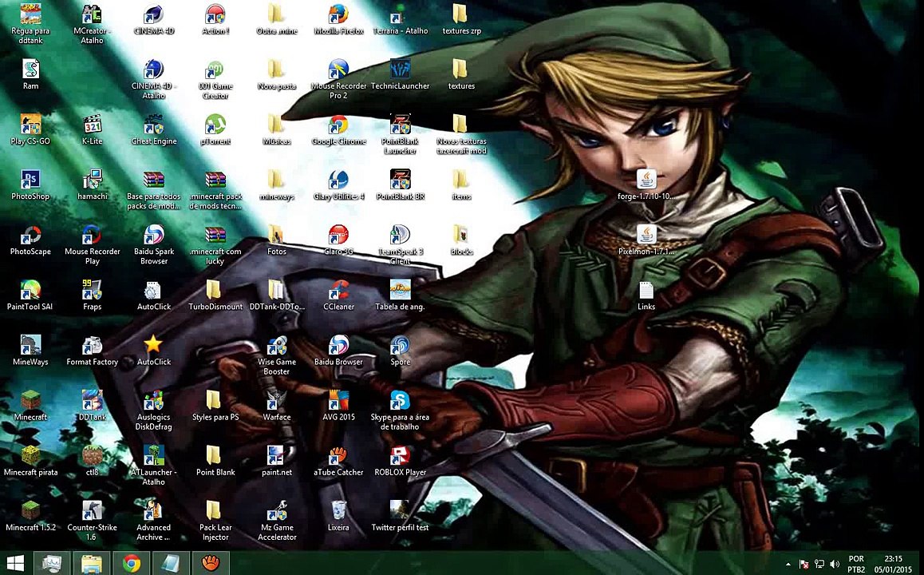Select Glary Utilities 4 icon
The image size is (924, 575).
(338, 179)
